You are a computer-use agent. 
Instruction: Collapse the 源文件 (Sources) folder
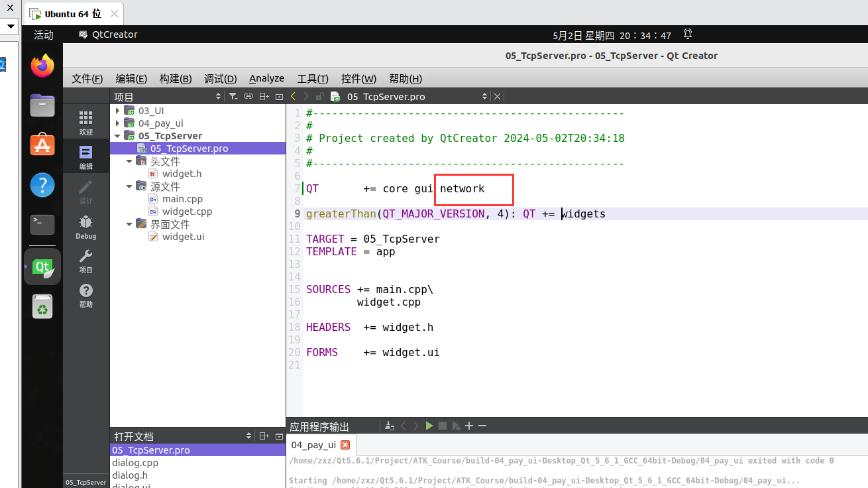(129, 186)
